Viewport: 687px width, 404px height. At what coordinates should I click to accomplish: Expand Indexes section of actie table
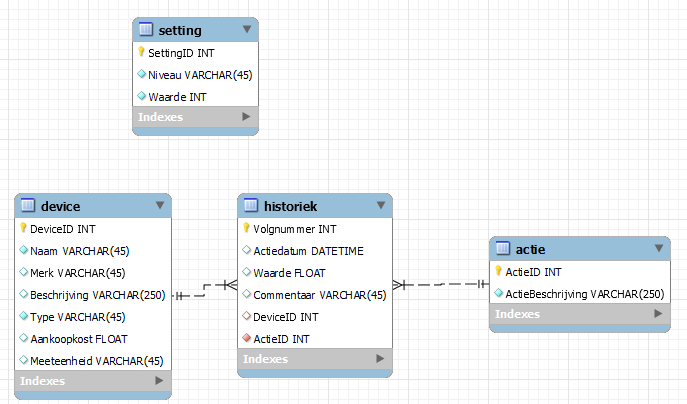[659, 314]
